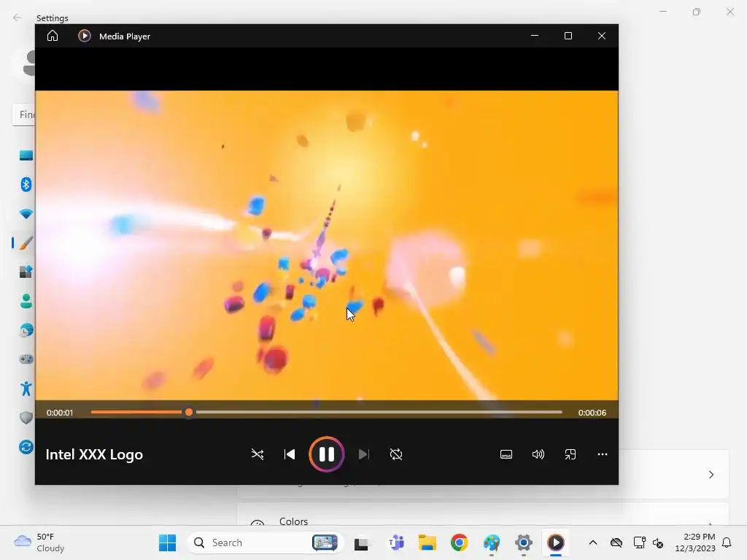The height and width of the screenshot is (560, 747).
Task: Click total duration 0:00:06
Action: (x=592, y=413)
